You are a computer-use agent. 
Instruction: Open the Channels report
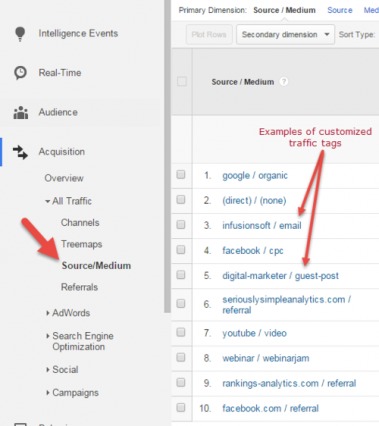click(80, 223)
